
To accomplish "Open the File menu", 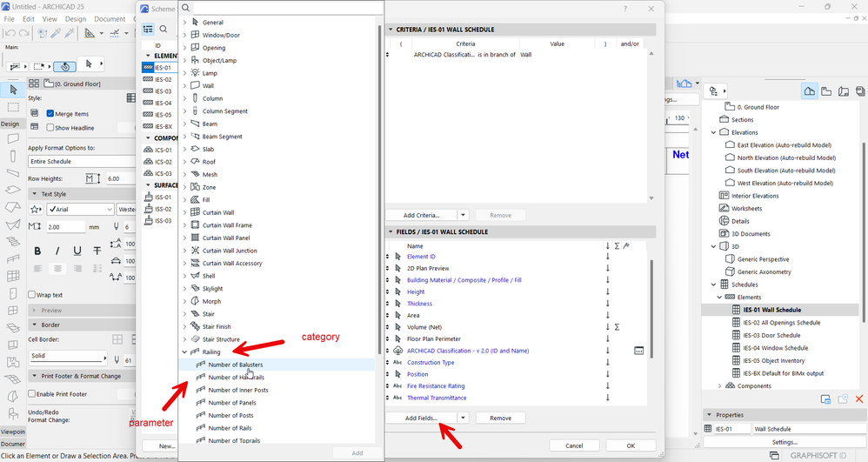I will (10, 19).
